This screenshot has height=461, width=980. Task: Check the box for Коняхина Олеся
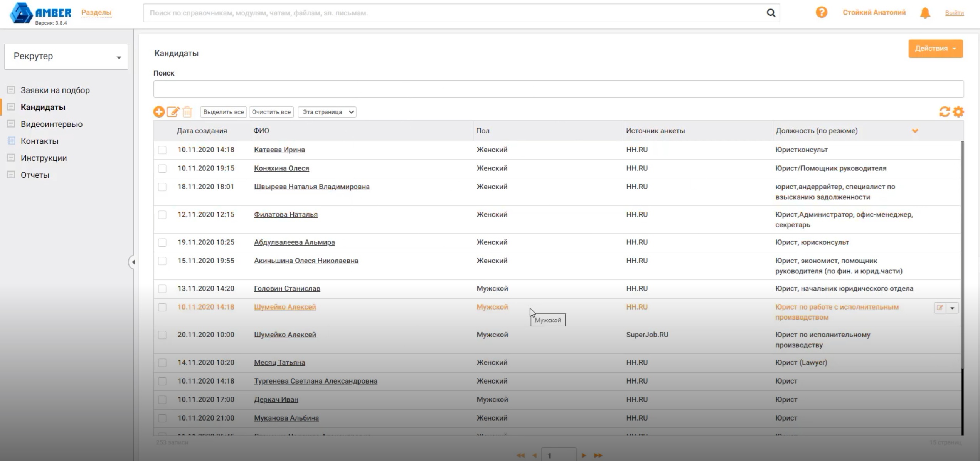tap(162, 168)
